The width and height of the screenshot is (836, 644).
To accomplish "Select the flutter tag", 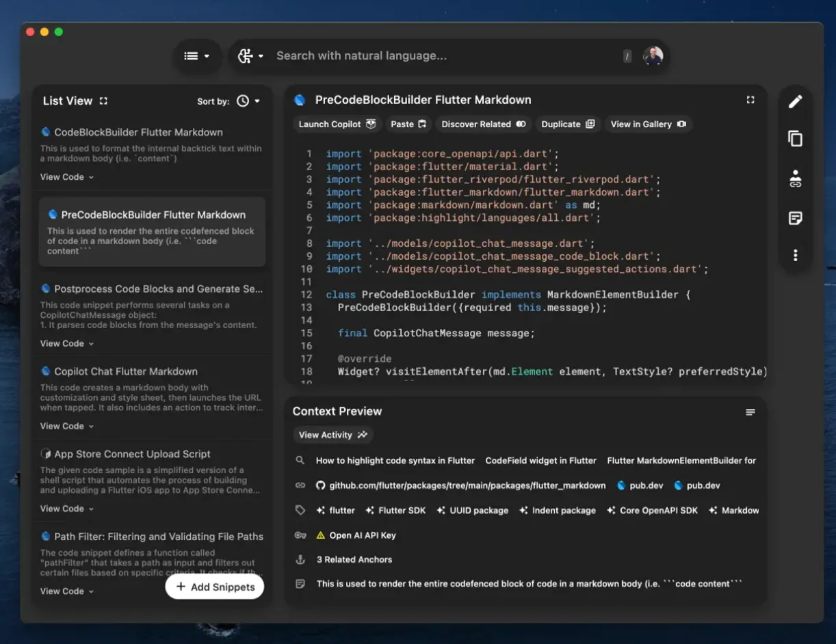I will (335, 511).
